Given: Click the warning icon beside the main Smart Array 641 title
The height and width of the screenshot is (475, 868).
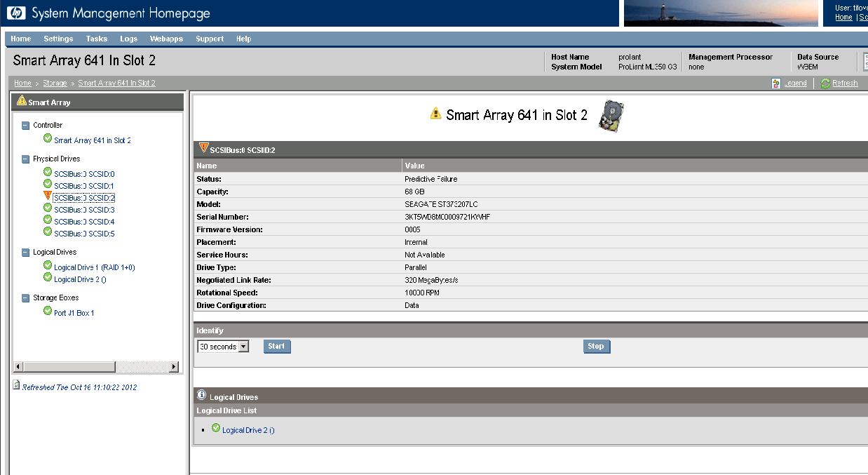Looking at the screenshot, I should (x=436, y=113).
